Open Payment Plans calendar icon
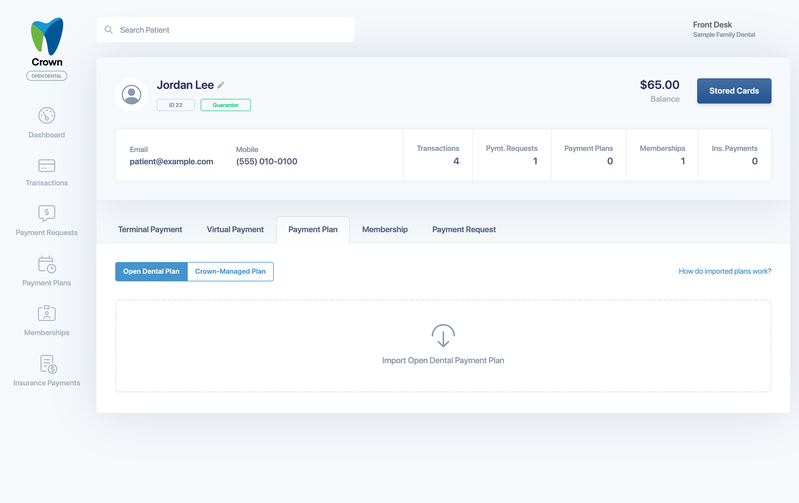The width and height of the screenshot is (799, 503). click(x=46, y=264)
